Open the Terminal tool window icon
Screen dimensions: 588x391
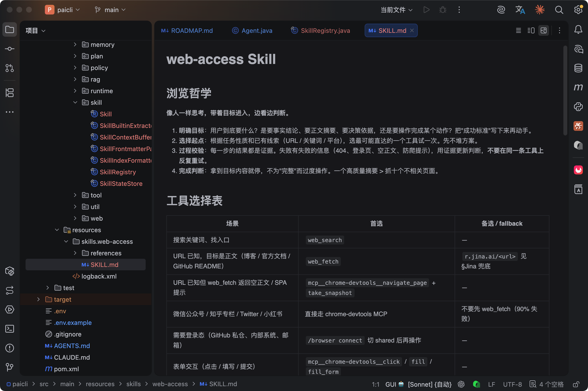(9, 329)
